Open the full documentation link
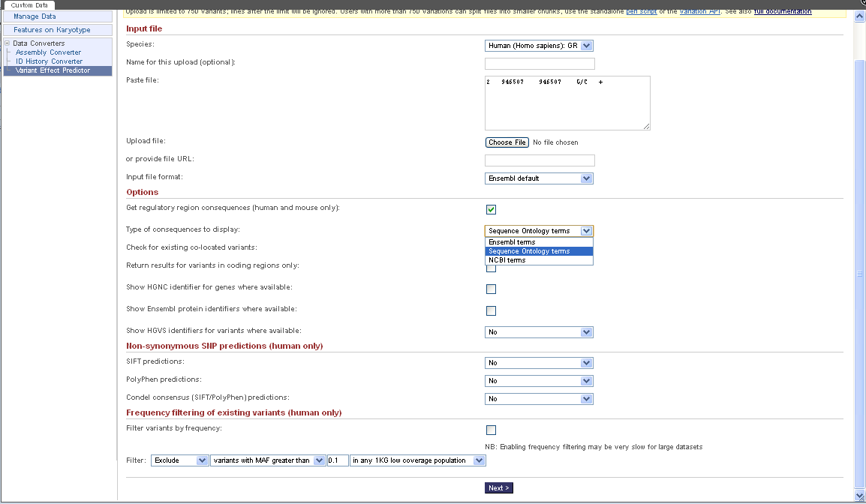The image size is (866, 504). pyautogui.click(x=783, y=11)
